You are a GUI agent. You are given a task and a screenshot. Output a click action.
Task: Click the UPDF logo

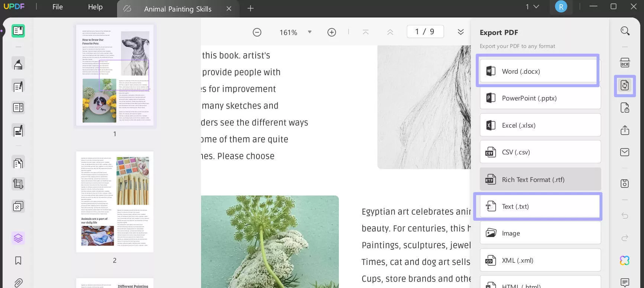tap(14, 7)
